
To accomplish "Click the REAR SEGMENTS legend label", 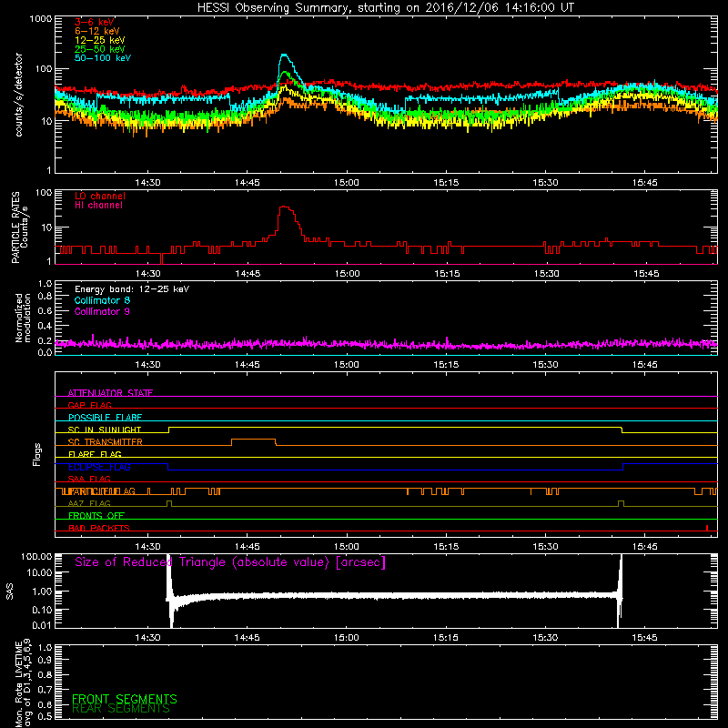I will tap(121, 709).
